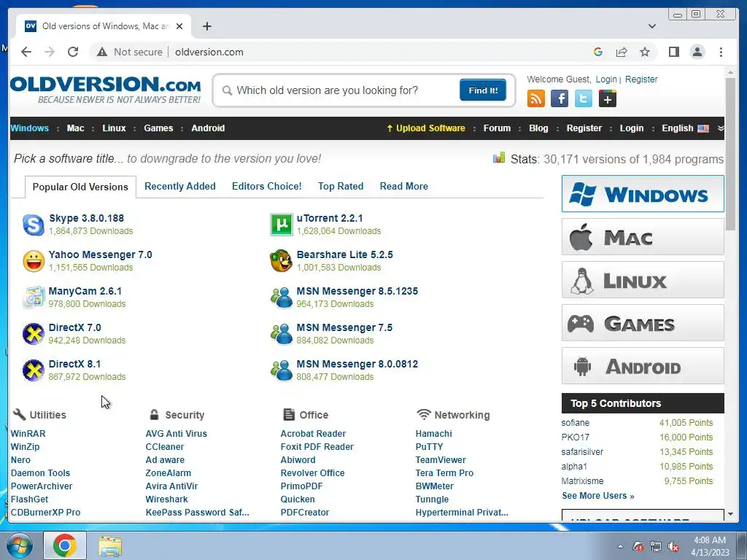
Task: Open the Forum nav link
Action: [x=497, y=128]
